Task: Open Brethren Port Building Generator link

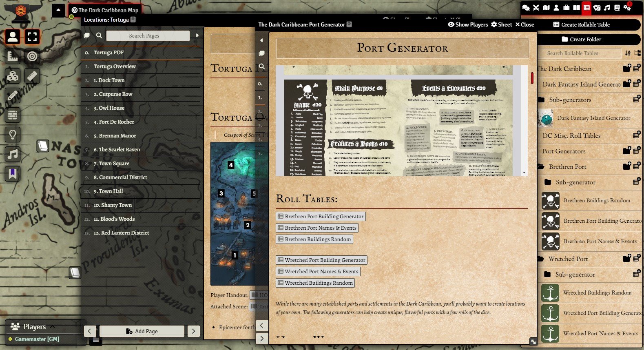Action: (321, 217)
